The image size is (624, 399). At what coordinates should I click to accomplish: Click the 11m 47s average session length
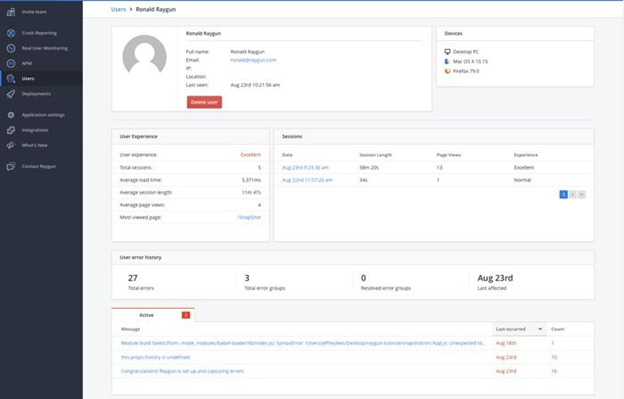[x=252, y=192]
